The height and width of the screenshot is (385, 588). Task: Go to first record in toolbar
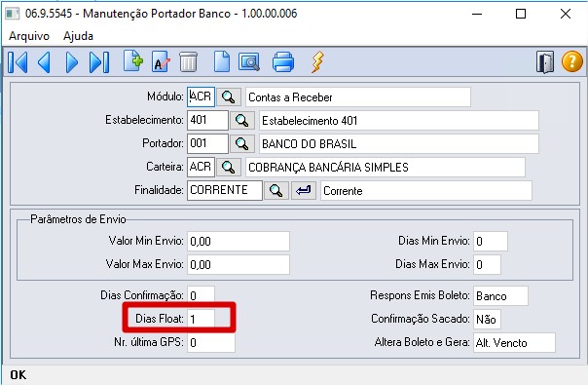(18, 62)
